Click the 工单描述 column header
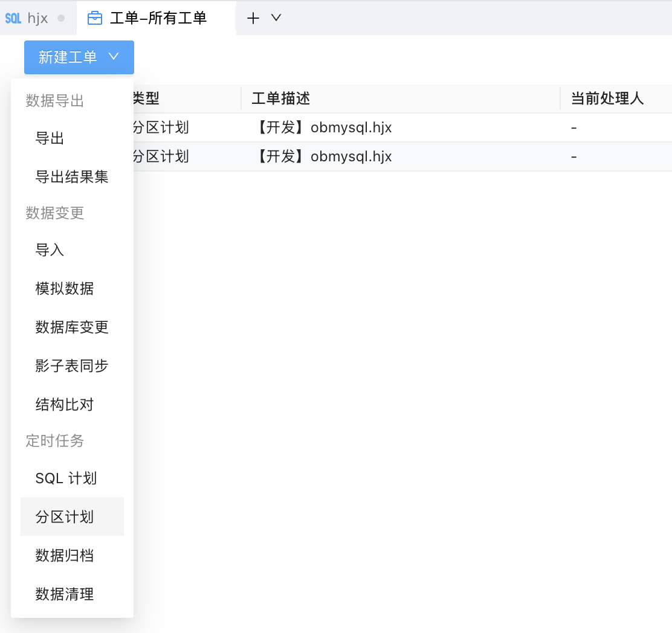672x633 pixels. point(281,99)
